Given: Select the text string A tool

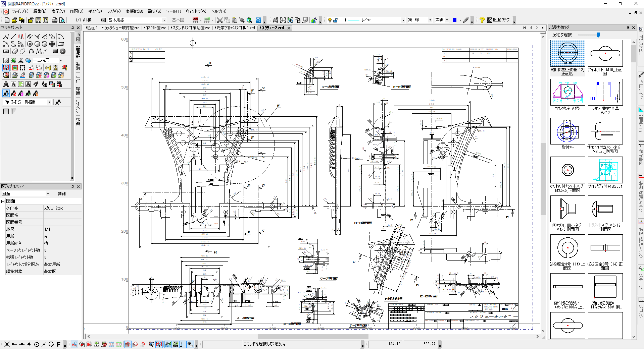Looking at the screenshot, I should pos(6,84).
